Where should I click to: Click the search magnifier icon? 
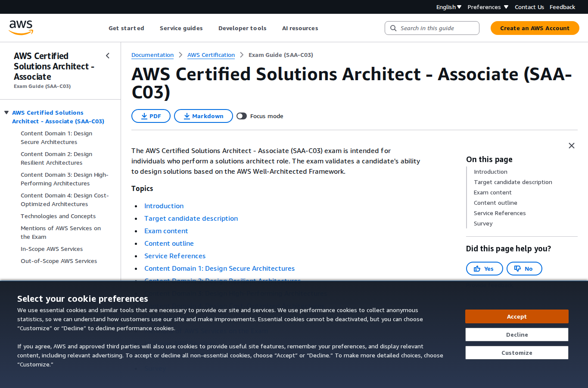coord(393,28)
